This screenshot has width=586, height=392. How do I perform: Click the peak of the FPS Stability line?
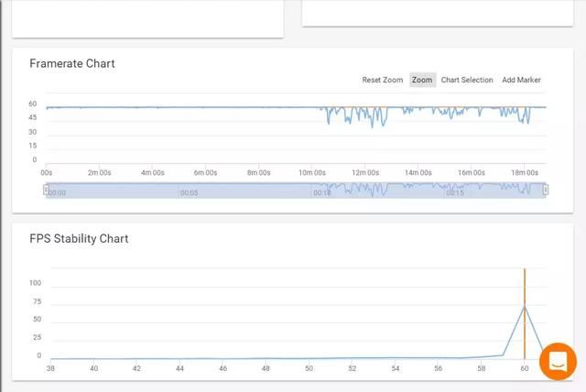click(525, 306)
